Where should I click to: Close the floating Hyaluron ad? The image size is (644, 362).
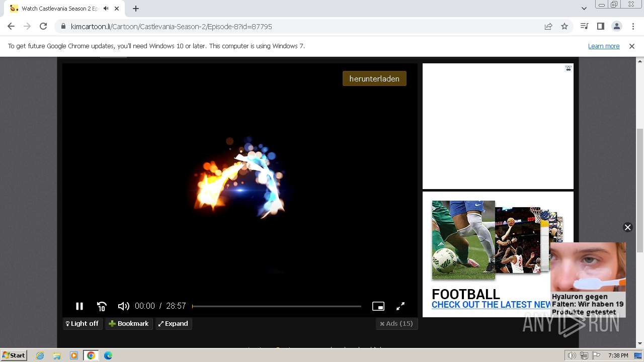pyautogui.click(x=627, y=227)
